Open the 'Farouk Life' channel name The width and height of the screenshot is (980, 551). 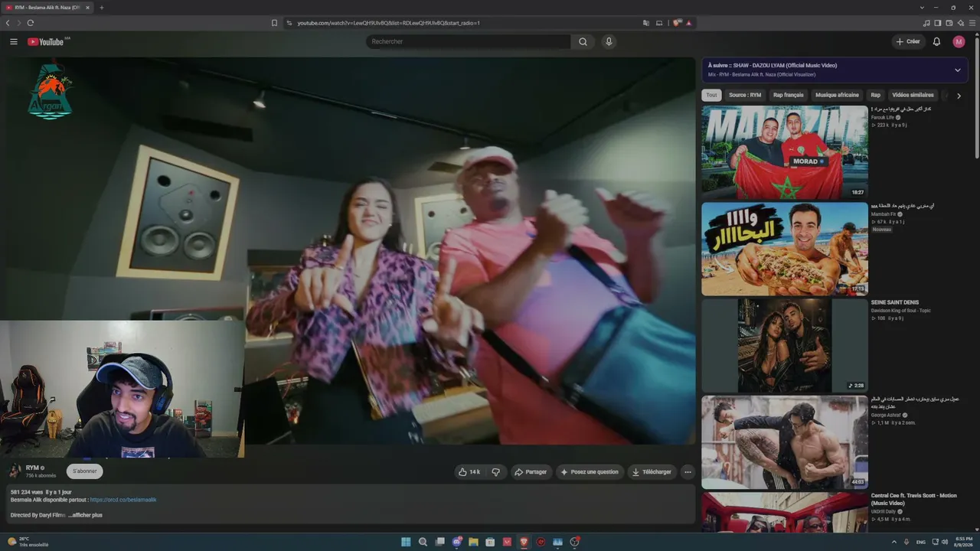[x=884, y=117]
